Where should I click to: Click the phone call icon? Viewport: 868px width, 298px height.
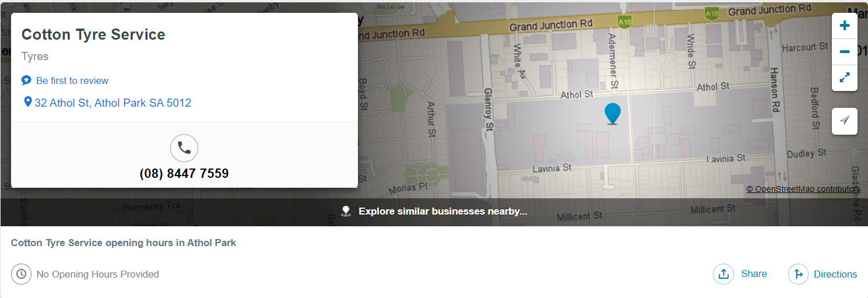coord(184,148)
